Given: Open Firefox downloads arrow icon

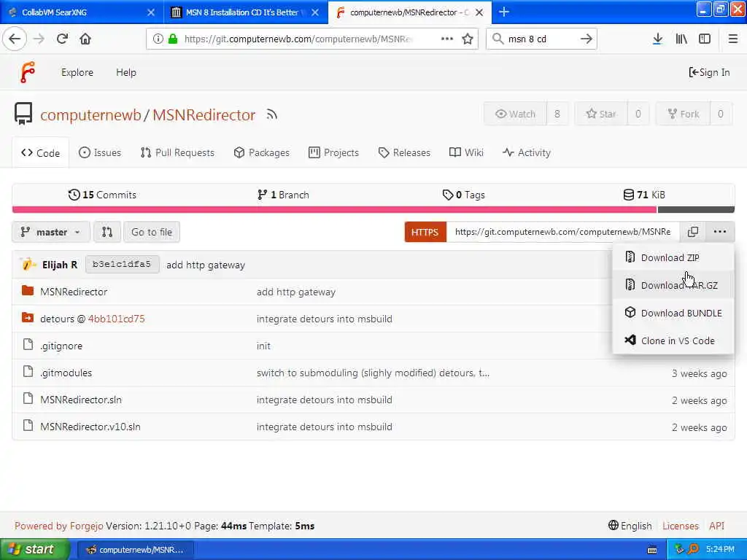Looking at the screenshot, I should [x=657, y=39].
